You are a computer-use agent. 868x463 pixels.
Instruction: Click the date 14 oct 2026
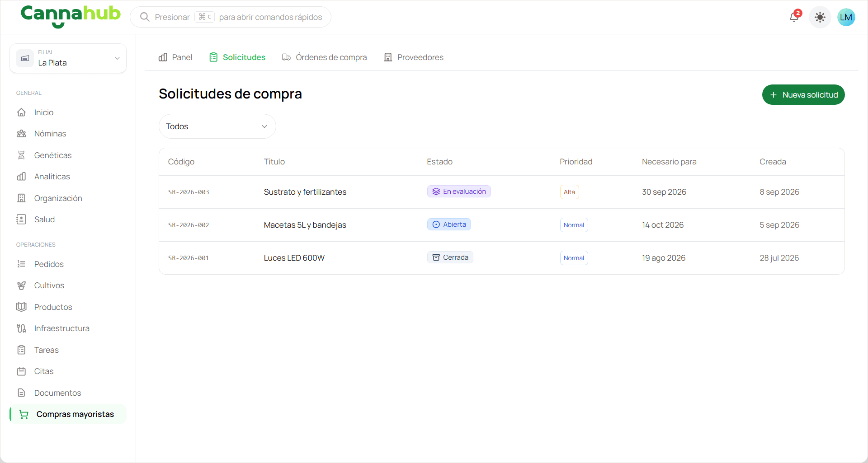pyautogui.click(x=663, y=225)
